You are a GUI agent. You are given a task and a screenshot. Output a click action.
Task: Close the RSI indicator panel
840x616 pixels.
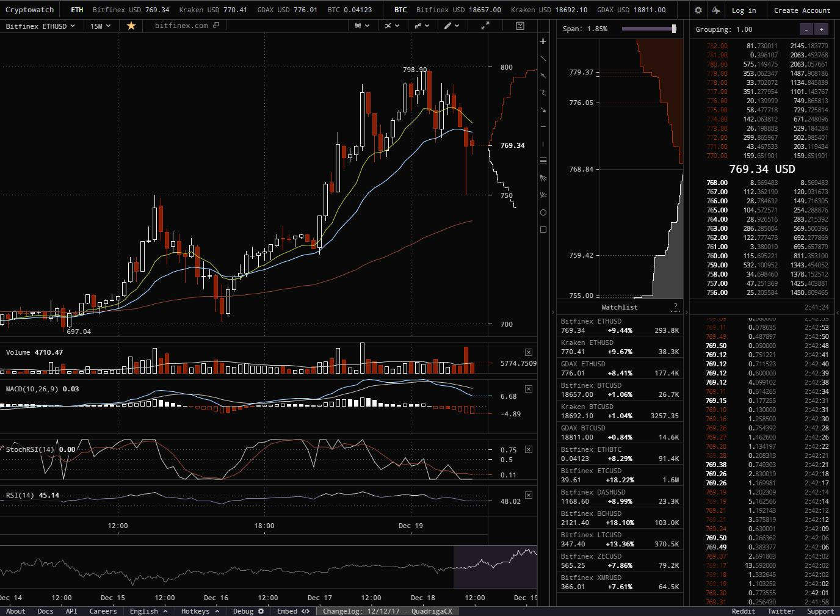pyautogui.click(x=529, y=495)
